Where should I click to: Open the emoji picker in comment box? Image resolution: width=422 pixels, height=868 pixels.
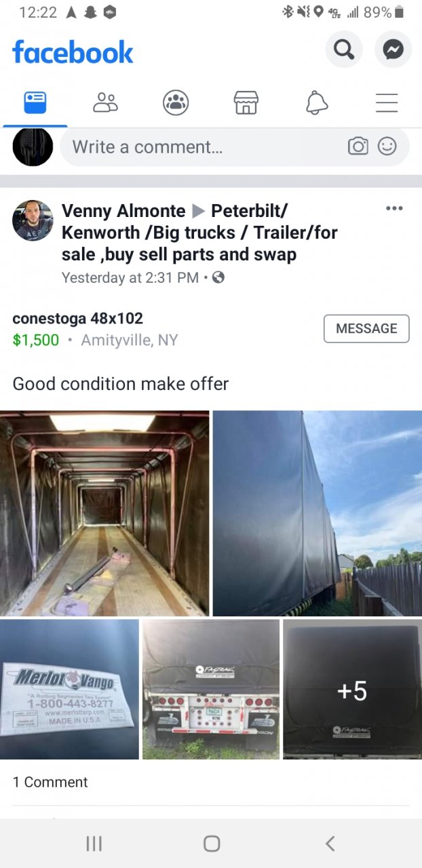coord(387,146)
